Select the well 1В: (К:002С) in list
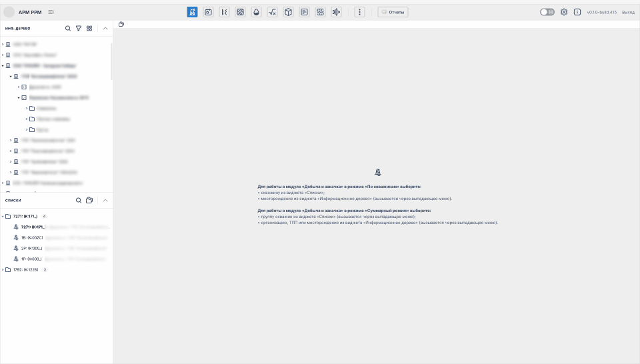Viewport: 640px width, 364px height. (32, 237)
